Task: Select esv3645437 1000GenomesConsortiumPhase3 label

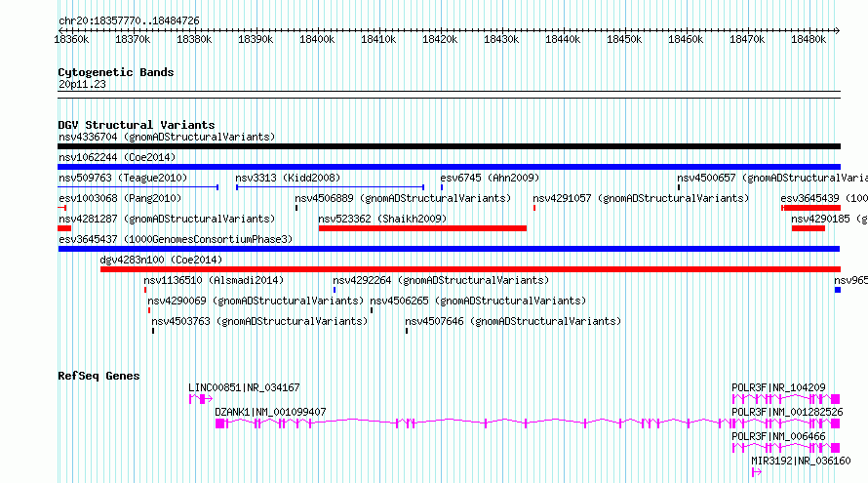Action: [x=176, y=239]
